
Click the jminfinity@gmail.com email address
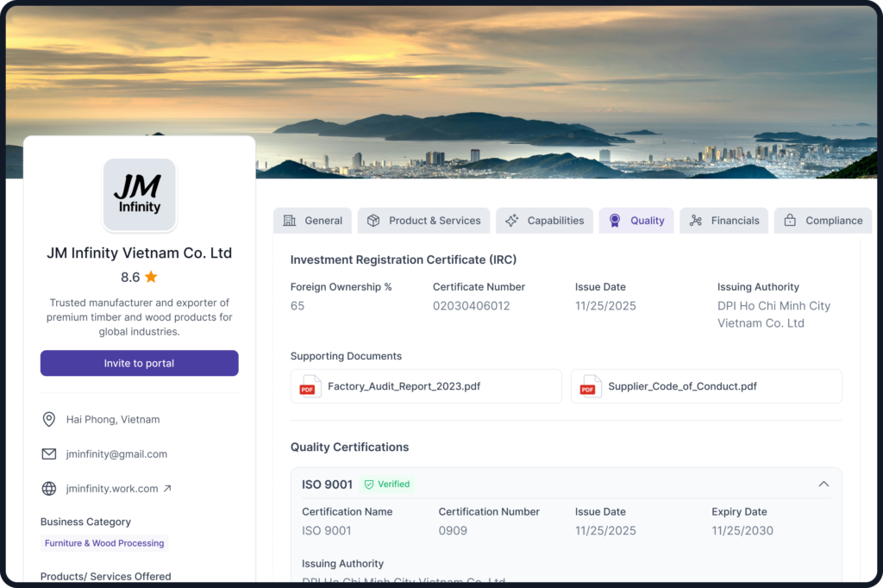point(116,454)
